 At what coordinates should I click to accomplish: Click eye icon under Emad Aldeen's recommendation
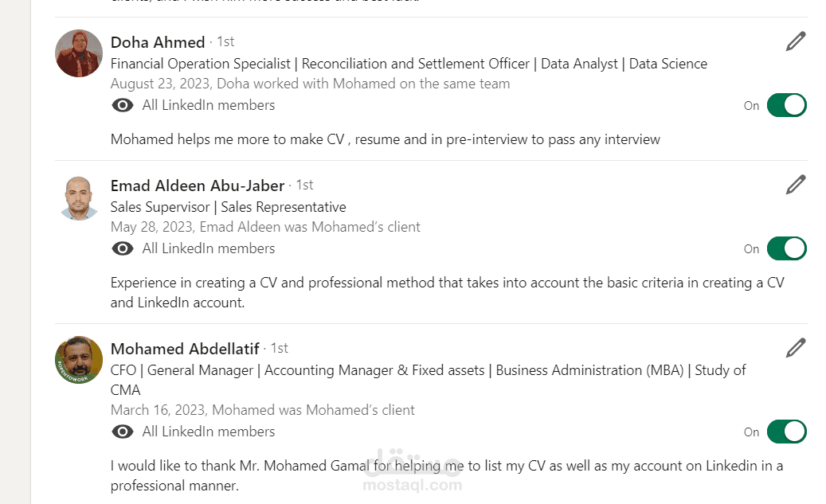(122, 248)
